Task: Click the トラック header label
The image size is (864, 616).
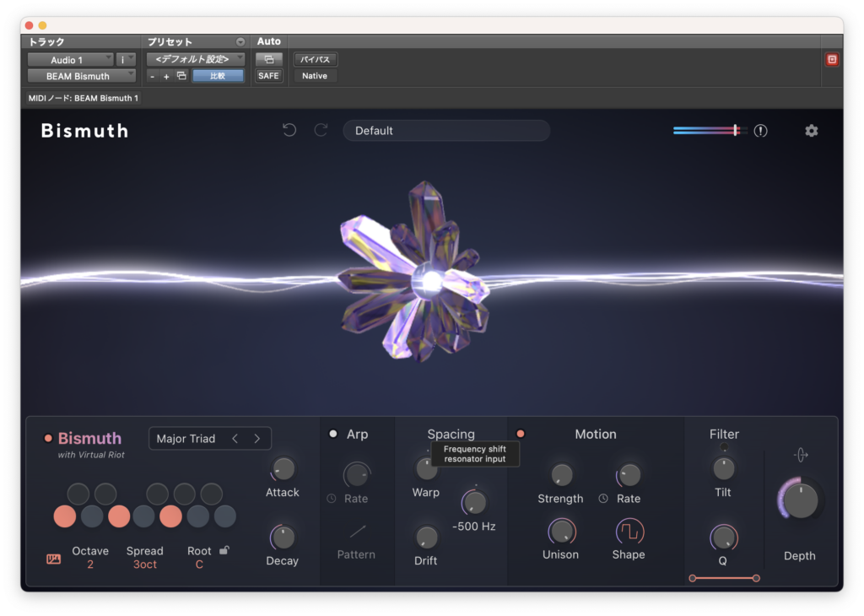Action: coord(46,42)
